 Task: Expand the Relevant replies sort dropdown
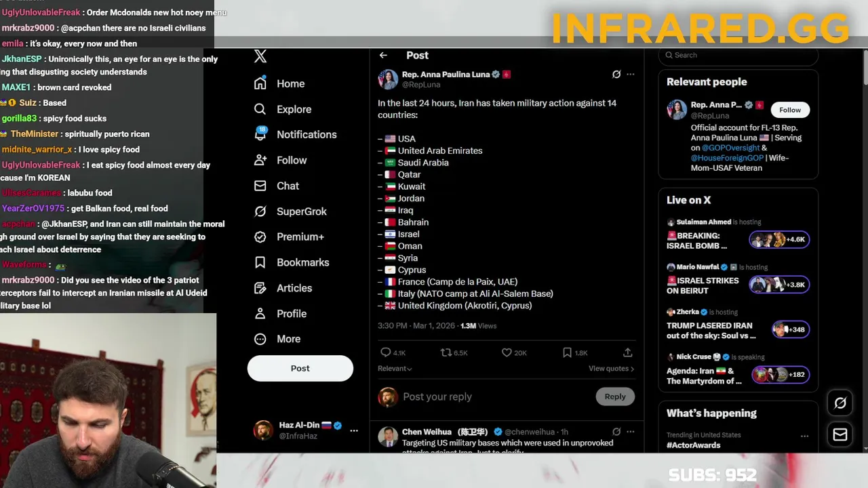[395, 369]
